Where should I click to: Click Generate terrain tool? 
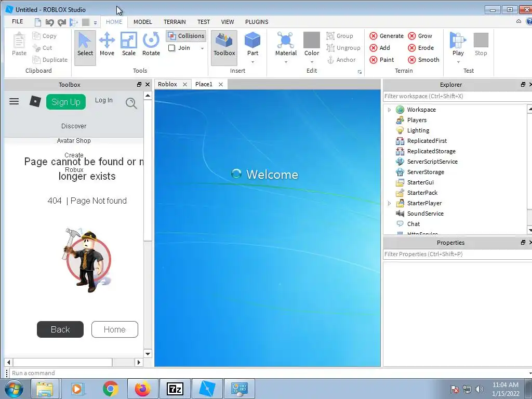click(x=387, y=36)
